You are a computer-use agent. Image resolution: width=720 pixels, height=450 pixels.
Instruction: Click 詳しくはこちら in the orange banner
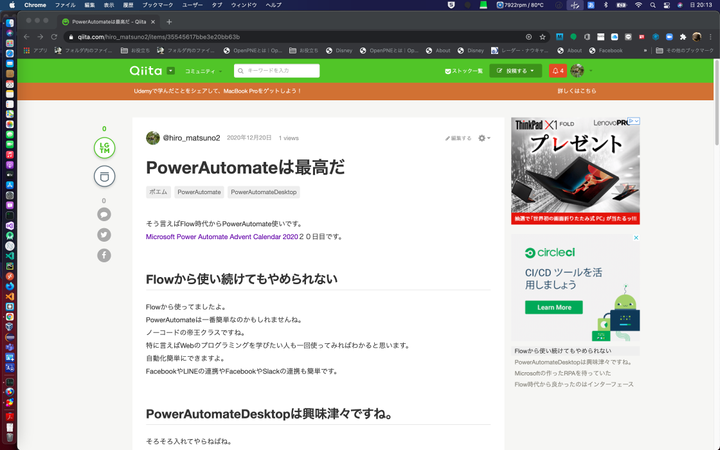577,91
